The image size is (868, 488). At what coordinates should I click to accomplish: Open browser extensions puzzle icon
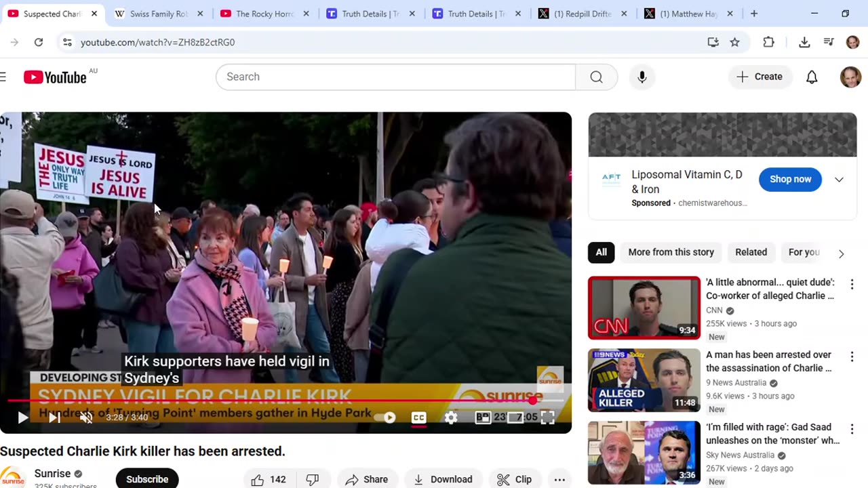[768, 42]
